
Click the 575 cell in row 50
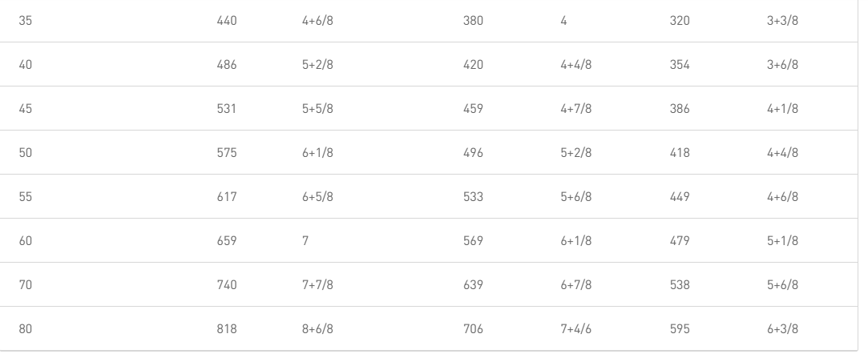[226, 153]
